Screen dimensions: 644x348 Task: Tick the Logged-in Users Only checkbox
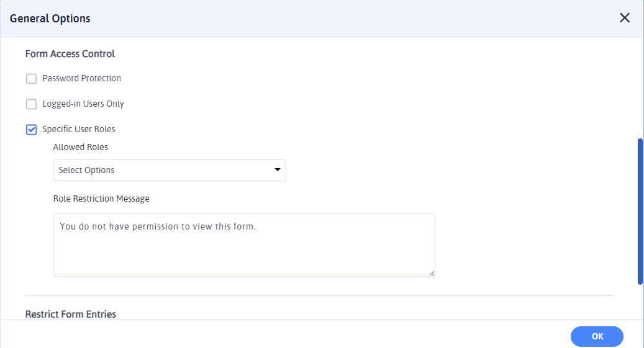[32, 104]
